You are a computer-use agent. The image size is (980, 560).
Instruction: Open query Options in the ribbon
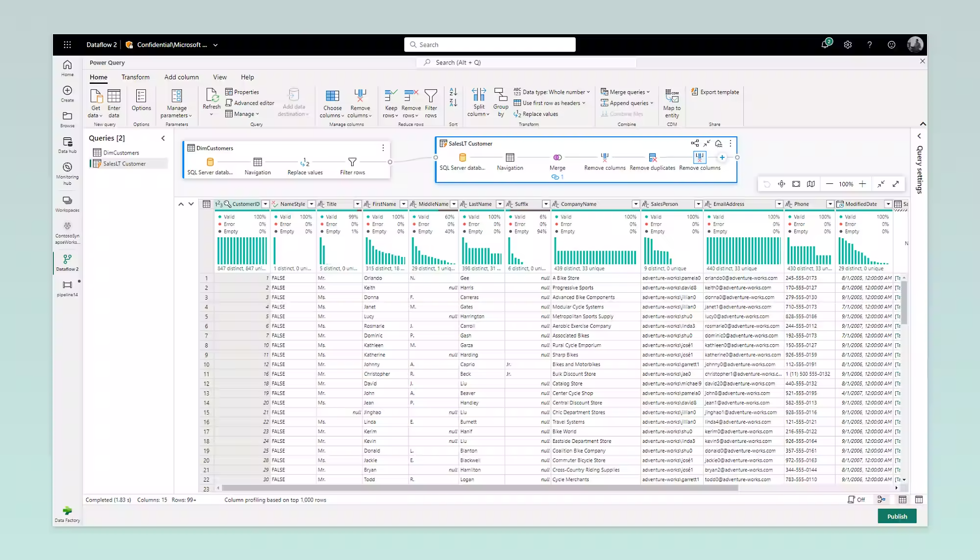[141, 101]
